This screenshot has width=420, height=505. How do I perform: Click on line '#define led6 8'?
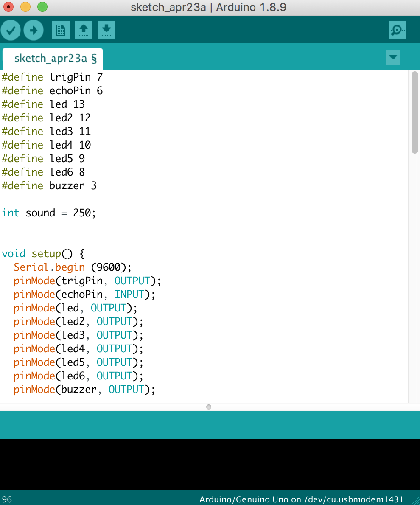click(43, 172)
